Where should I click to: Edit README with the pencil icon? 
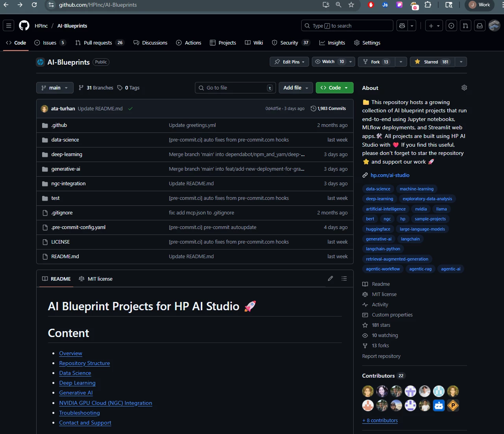pyautogui.click(x=330, y=278)
